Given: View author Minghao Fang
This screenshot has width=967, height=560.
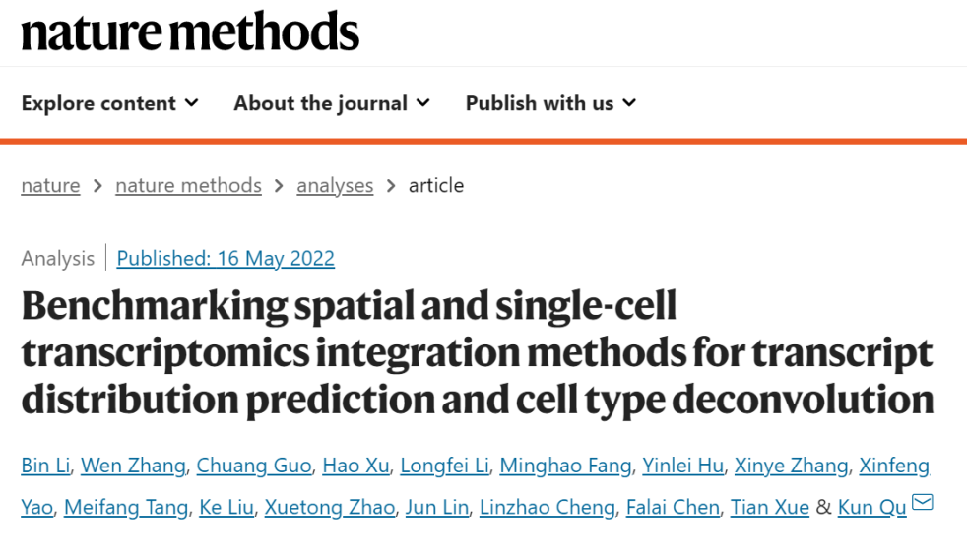Looking at the screenshot, I should tap(565, 466).
